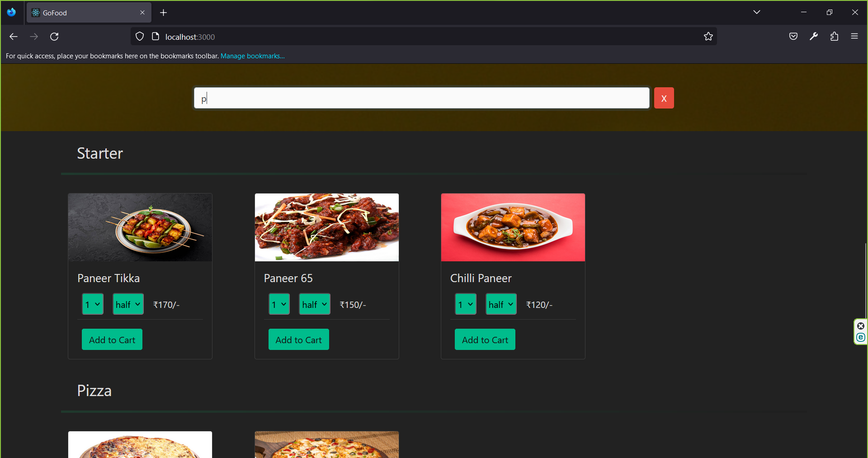
Task: Open the Chilli Paneer quantity selector
Action: pyautogui.click(x=465, y=304)
